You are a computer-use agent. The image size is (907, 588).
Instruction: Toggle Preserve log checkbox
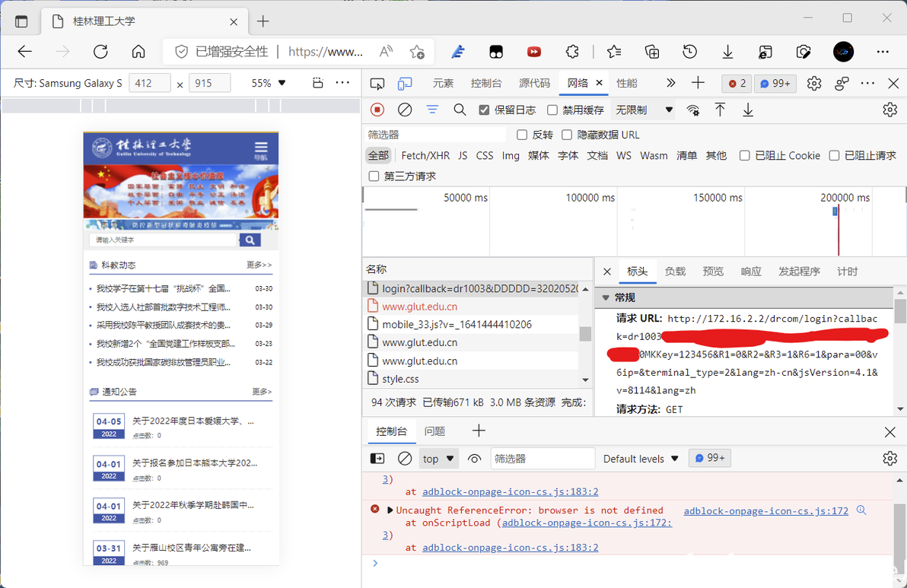pyautogui.click(x=484, y=110)
